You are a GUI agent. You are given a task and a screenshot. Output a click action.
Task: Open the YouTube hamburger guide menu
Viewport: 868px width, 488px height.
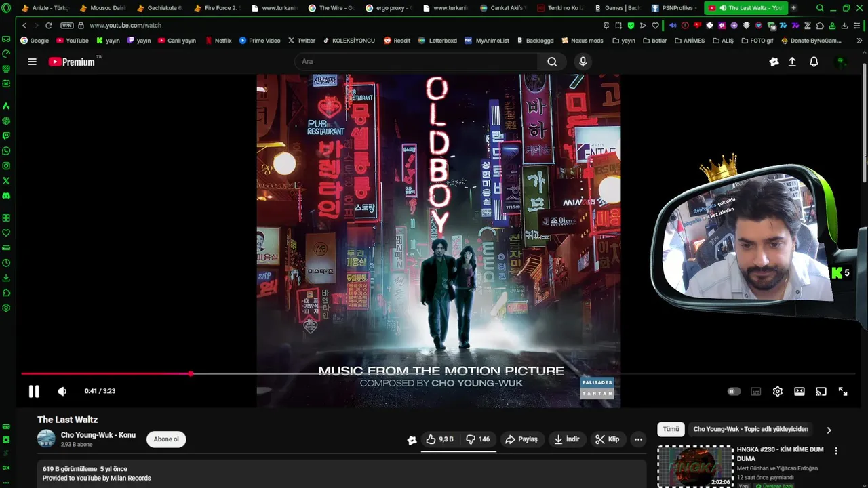(32, 62)
